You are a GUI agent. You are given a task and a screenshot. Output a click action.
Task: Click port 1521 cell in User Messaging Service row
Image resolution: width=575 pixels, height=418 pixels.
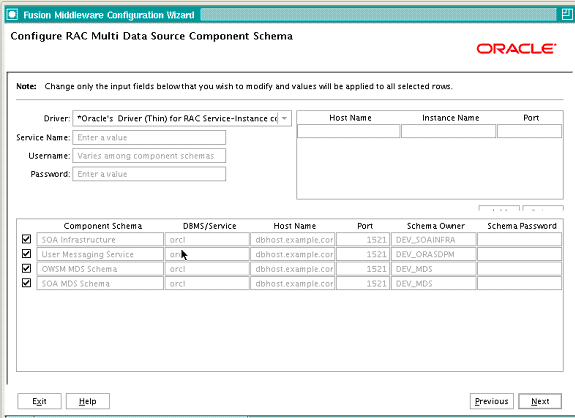tap(363, 254)
